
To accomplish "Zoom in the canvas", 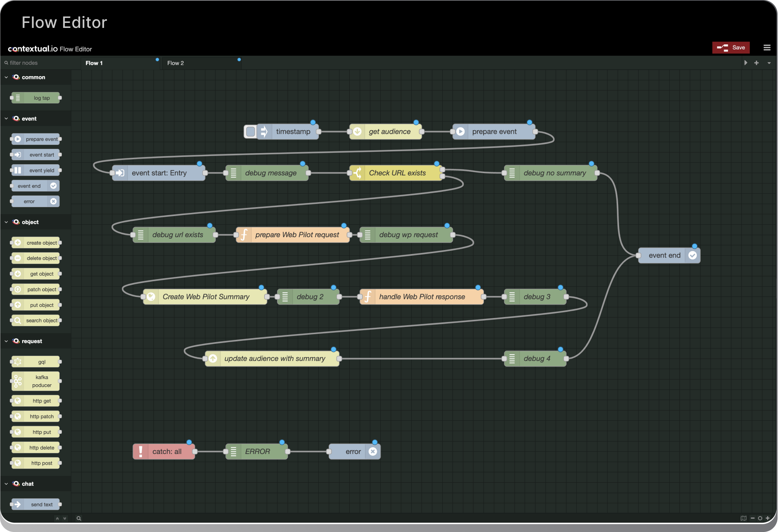I will click(x=768, y=518).
